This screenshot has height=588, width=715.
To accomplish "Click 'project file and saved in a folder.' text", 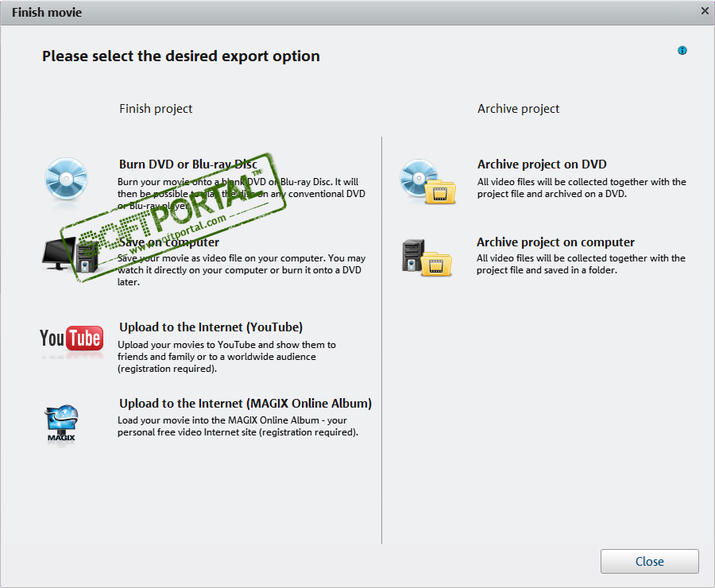I will 547,270.
